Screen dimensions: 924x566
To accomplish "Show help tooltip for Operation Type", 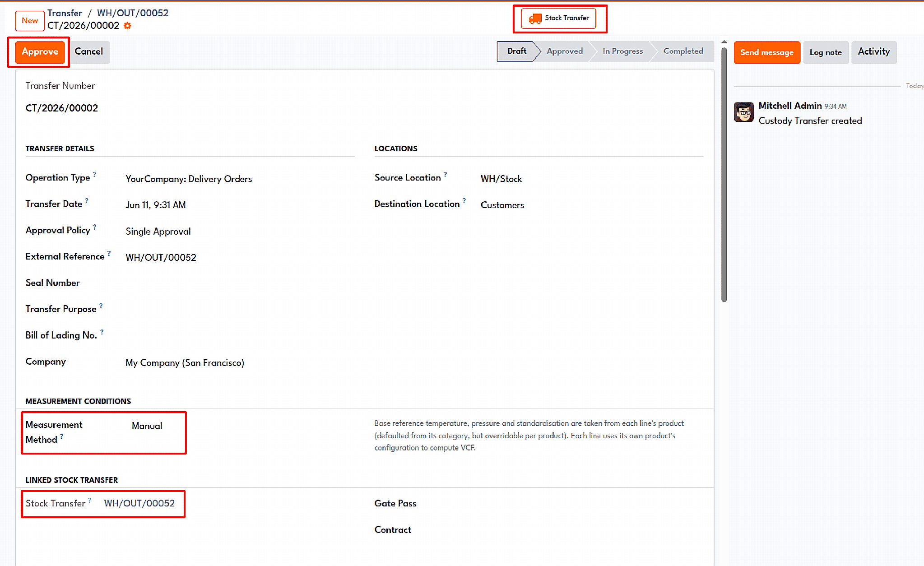I will pos(94,174).
